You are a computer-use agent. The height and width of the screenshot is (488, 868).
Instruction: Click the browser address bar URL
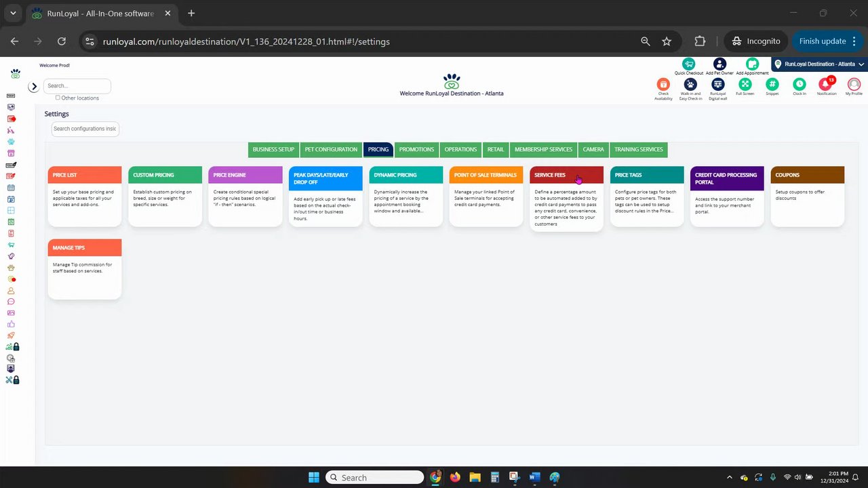[x=246, y=41]
